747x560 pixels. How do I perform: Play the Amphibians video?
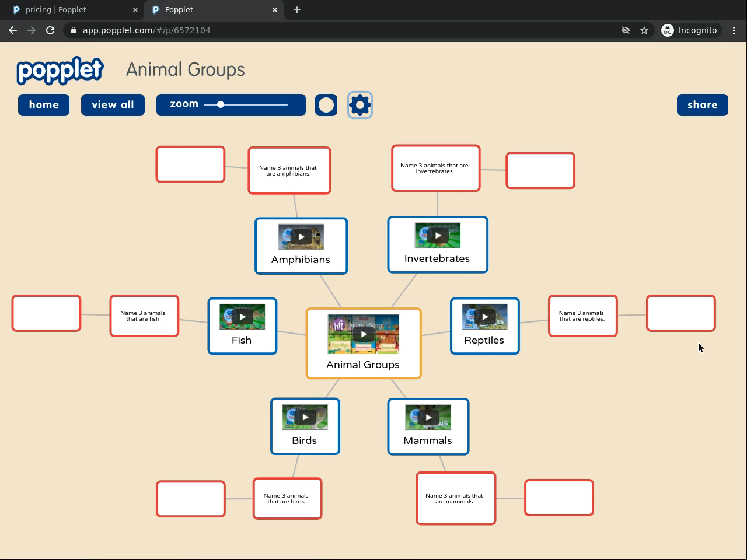pyautogui.click(x=301, y=237)
